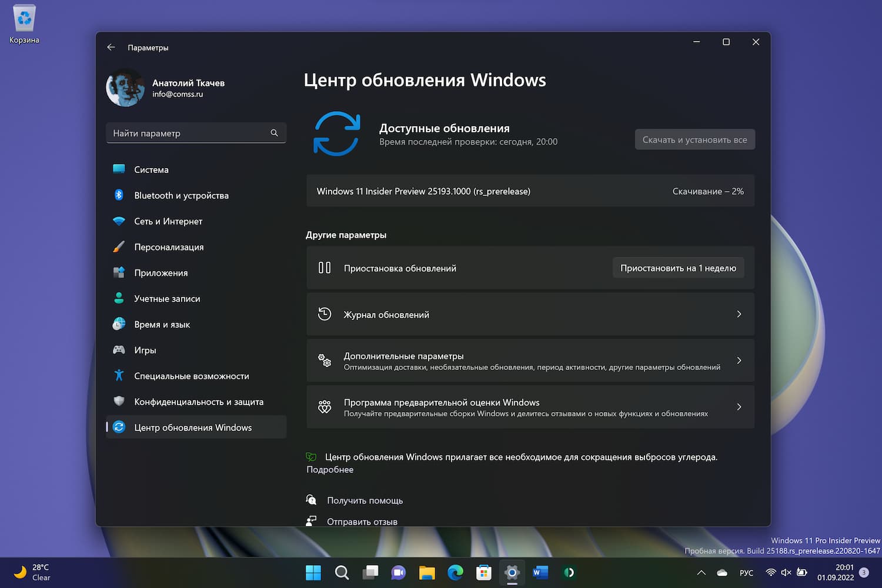The height and width of the screenshot is (588, 882).
Task: Click the Сеть и Интернет Wi-Fi icon
Action: pos(119,221)
